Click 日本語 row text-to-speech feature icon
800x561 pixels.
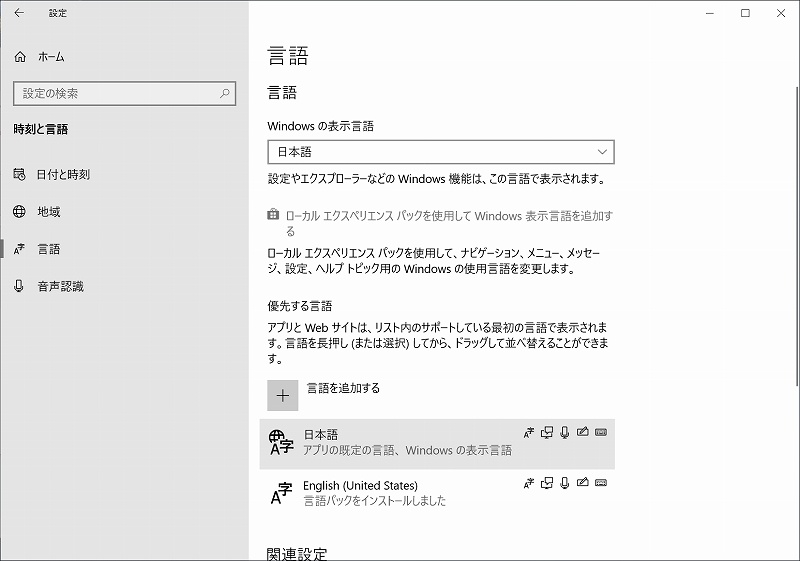point(547,432)
